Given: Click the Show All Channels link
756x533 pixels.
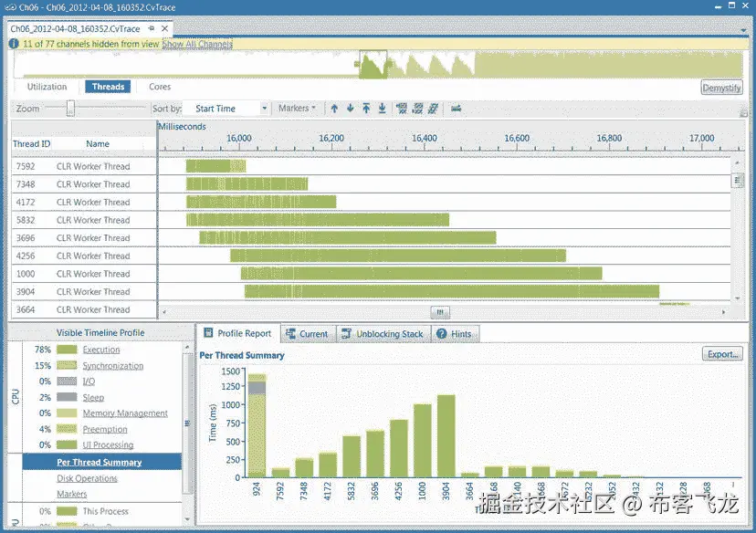Looking at the screenshot, I should 197,44.
